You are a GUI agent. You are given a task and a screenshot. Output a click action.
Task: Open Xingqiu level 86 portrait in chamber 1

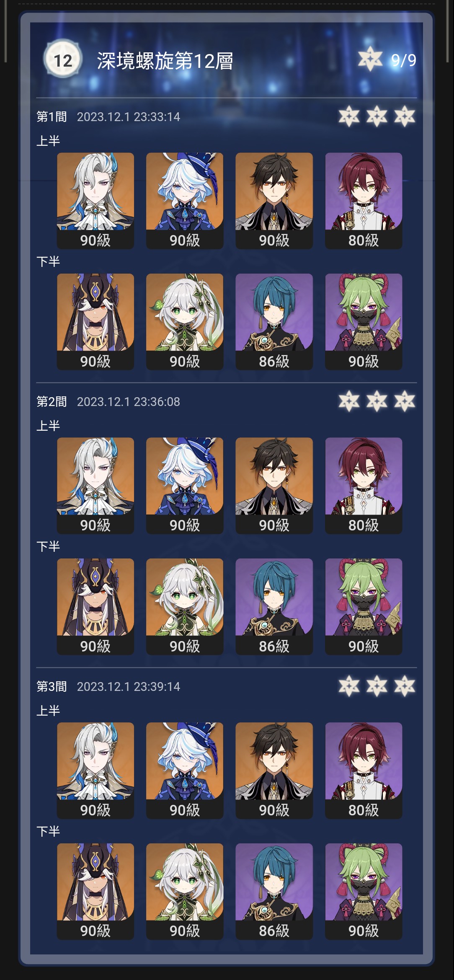point(274,322)
